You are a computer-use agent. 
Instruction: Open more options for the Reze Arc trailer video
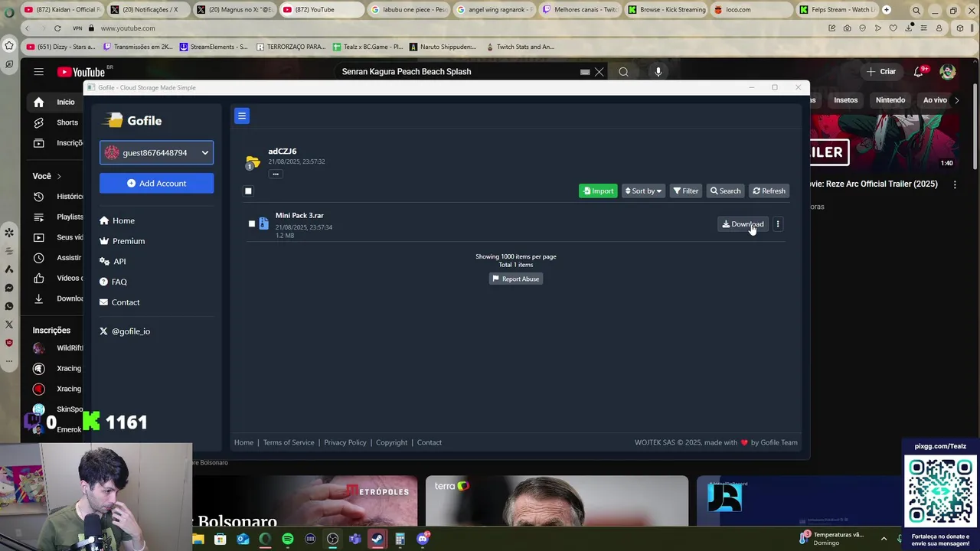(955, 184)
